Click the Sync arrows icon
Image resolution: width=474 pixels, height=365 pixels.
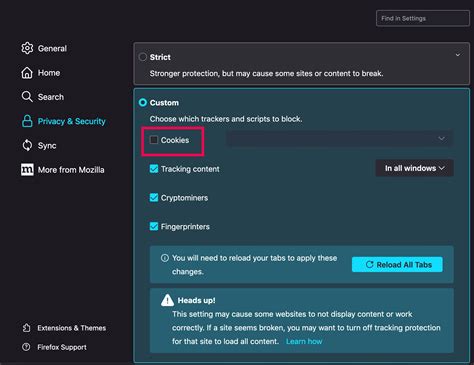[27, 145]
